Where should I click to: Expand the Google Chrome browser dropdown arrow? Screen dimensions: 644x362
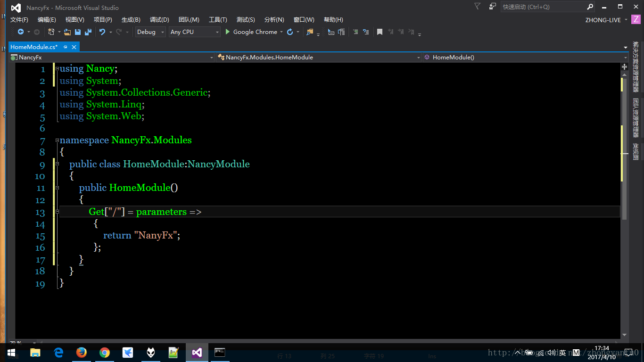tap(281, 32)
